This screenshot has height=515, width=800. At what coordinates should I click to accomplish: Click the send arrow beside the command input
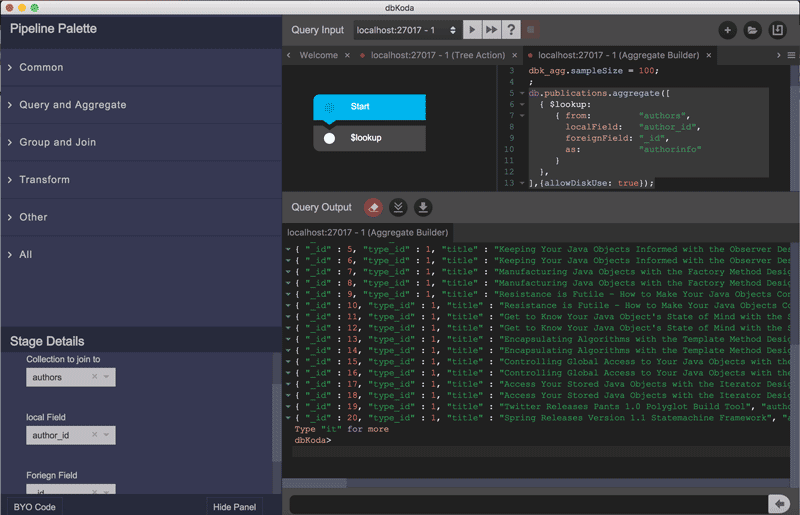tap(778, 503)
